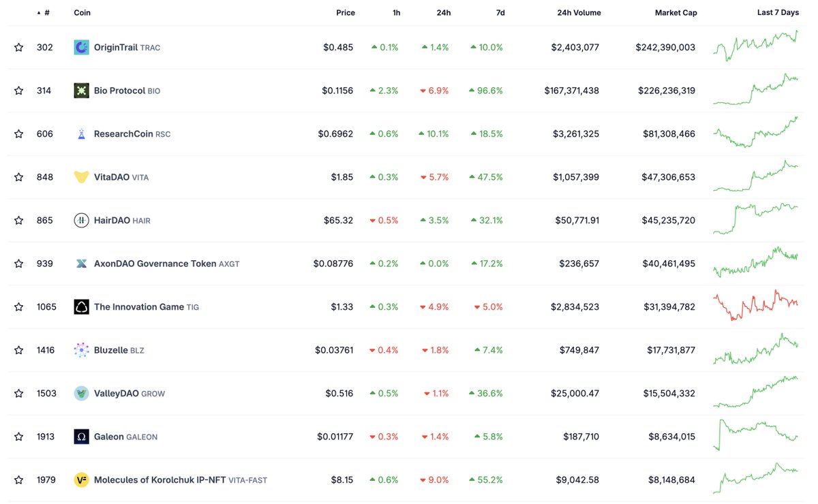Screen dimensions: 818x504
Task: Click the Bio Protocol 7-day sparkline chart
Action: click(x=755, y=91)
